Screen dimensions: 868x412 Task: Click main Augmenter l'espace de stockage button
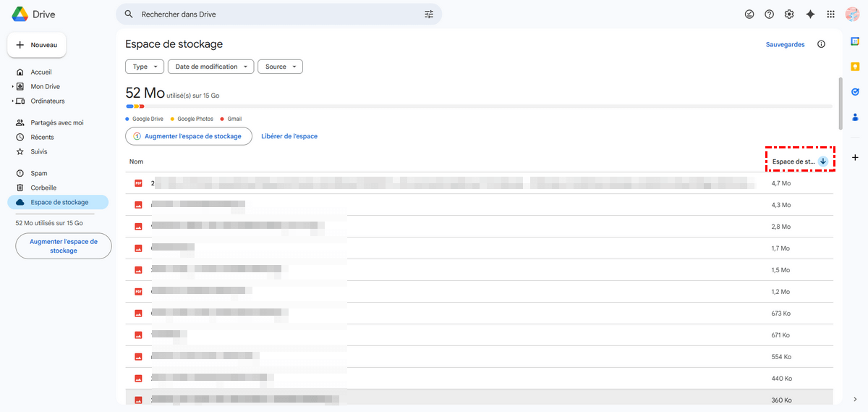tap(188, 136)
